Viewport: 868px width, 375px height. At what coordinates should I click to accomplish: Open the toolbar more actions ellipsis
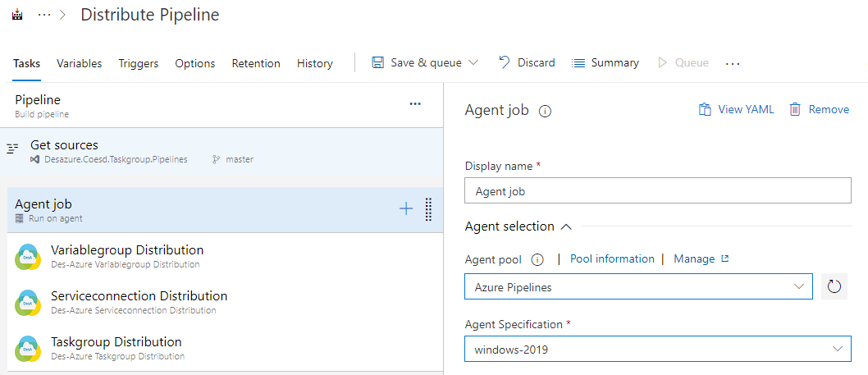(x=733, y=64)
